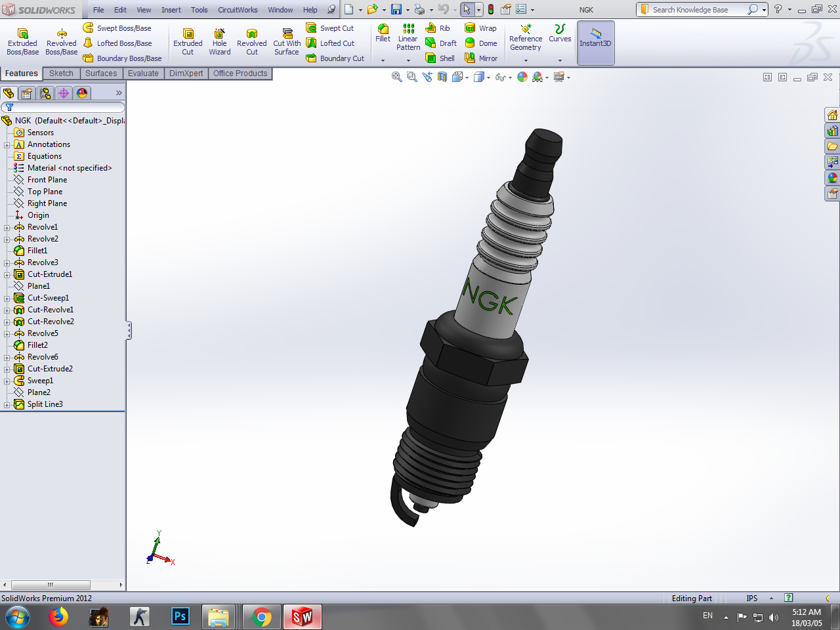Open the DimXpertManager tab icon
This screenshot has height=630, width=840.
point(64,93)
